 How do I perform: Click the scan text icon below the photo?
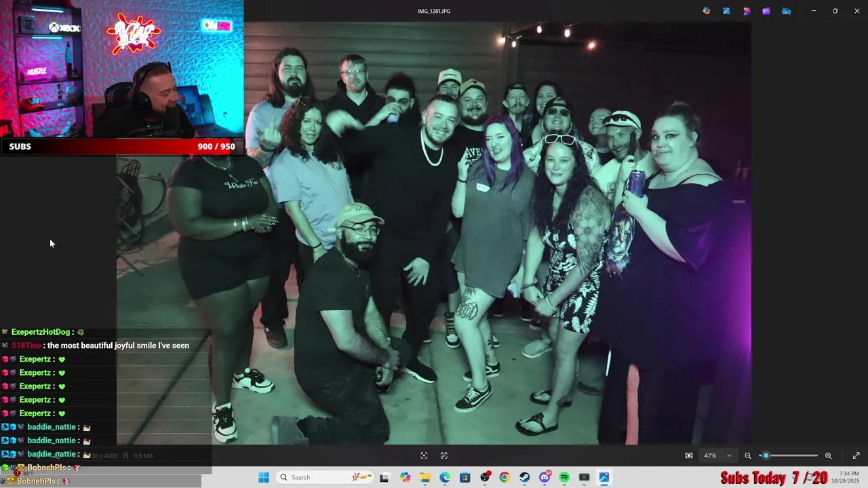(x=444, y=455)
